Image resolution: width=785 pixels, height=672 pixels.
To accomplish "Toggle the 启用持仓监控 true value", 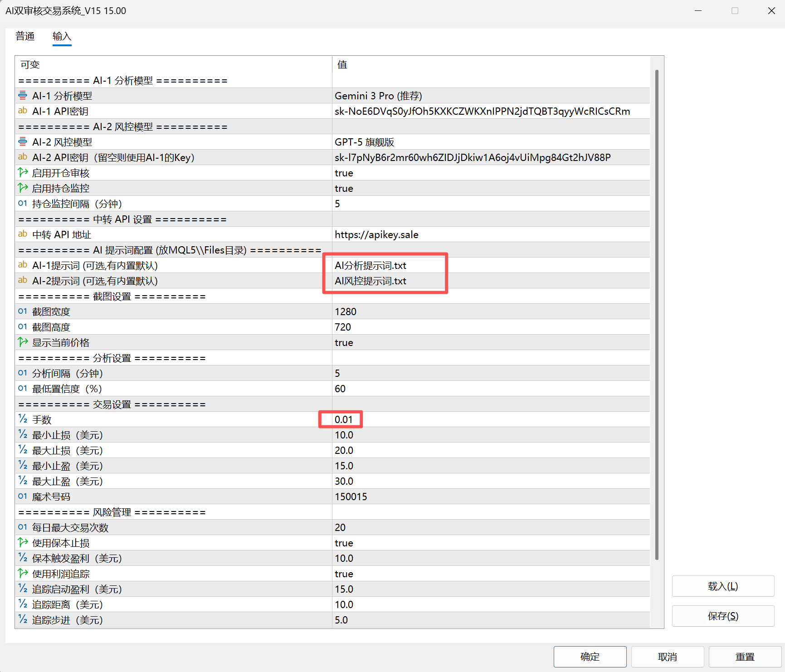I will pos(344,188).
